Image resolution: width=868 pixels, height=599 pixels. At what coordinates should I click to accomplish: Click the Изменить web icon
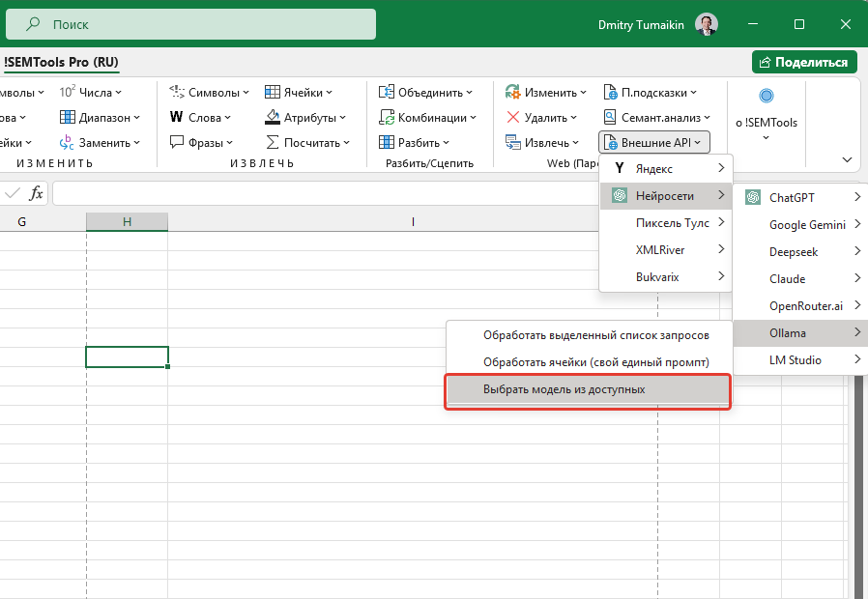pyautogui.click(x=513, y=92)
